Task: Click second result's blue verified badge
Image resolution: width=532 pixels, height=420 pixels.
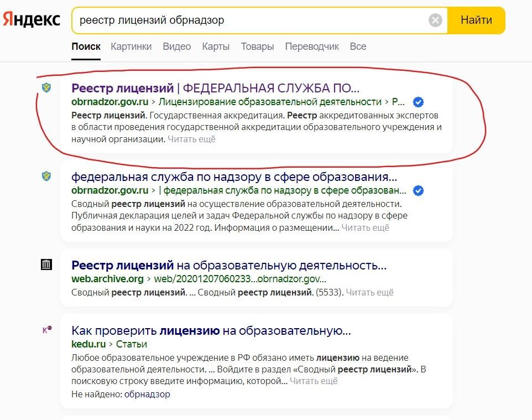Action: (419, 190)
